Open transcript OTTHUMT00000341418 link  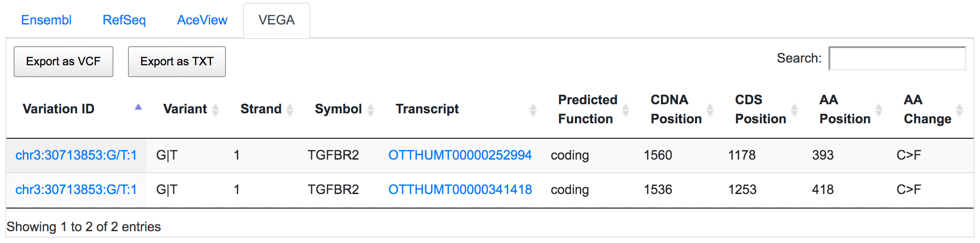460,190
